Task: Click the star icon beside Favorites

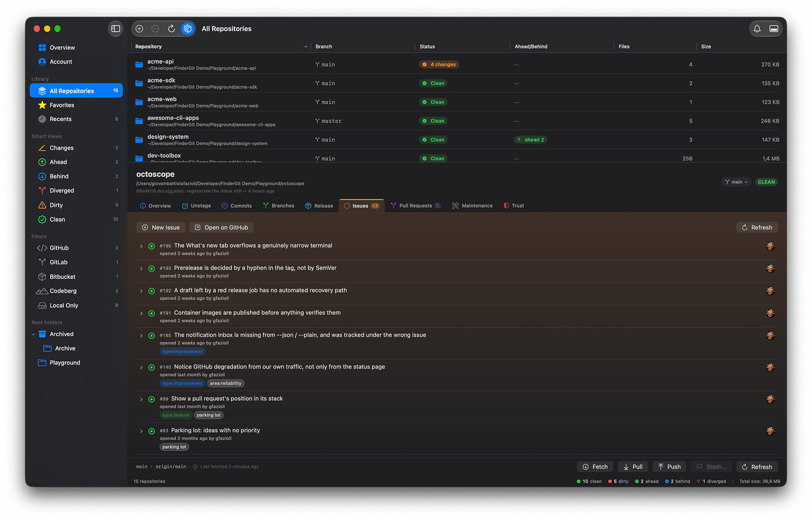Action: 42,105
